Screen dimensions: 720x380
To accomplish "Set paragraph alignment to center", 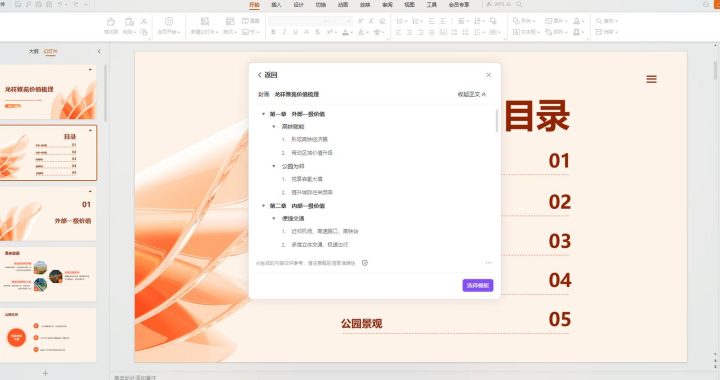I will pos(410,32).
